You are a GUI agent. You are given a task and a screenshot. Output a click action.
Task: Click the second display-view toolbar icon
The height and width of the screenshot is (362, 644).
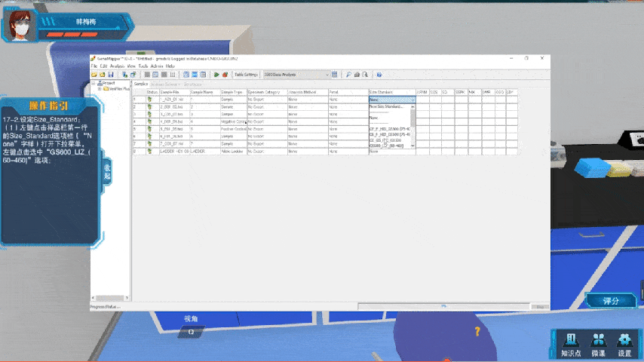(155, 75)
